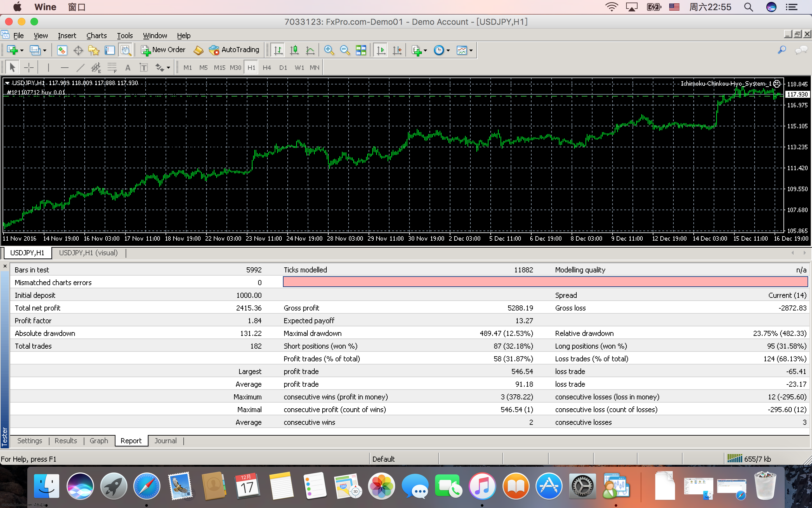
Task: Expand the arrows objects dropdown
Action: click(x=168, y=68)
